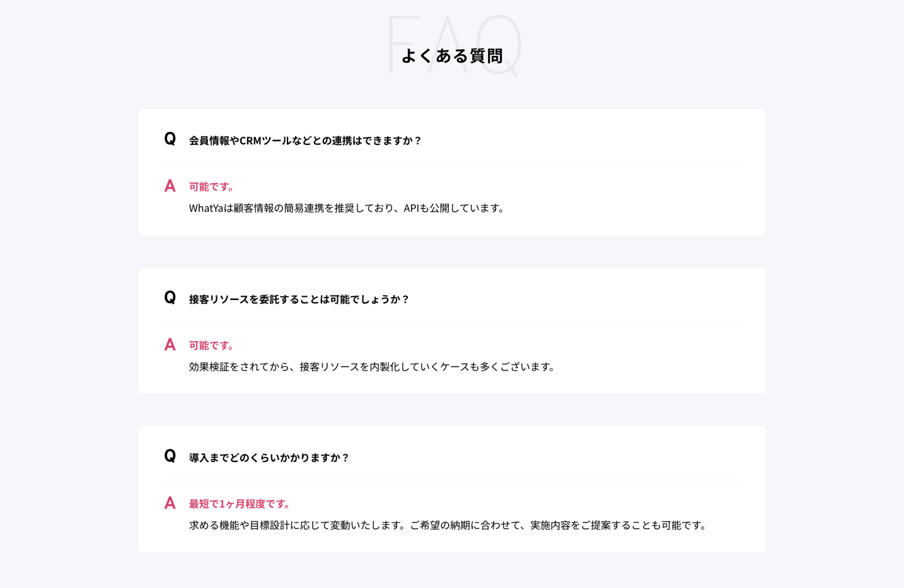This screenshot has height=588, width=904.
Task: Click A icon above WhatYa answer
Action: (170, 186)
